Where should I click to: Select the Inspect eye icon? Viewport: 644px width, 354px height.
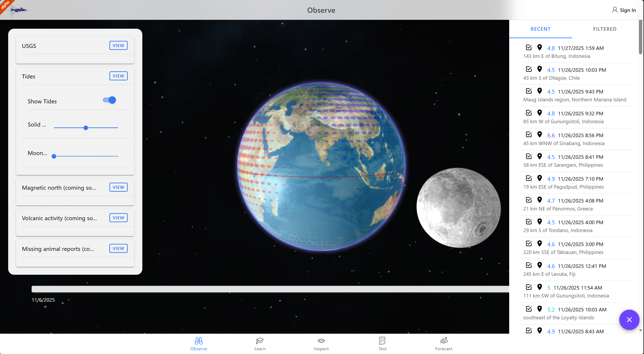pos(321,341)
